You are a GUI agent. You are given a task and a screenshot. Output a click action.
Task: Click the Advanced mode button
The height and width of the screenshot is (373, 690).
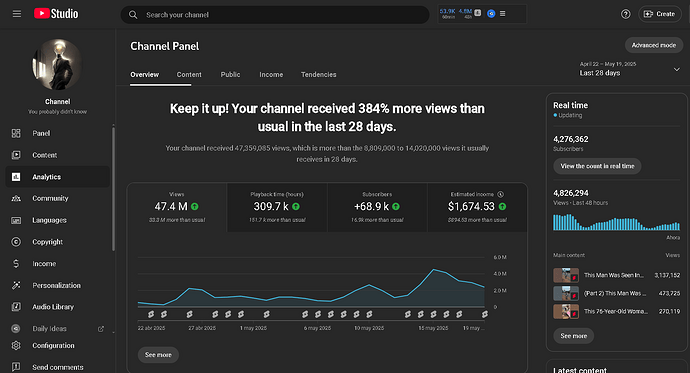coord(653,45)
